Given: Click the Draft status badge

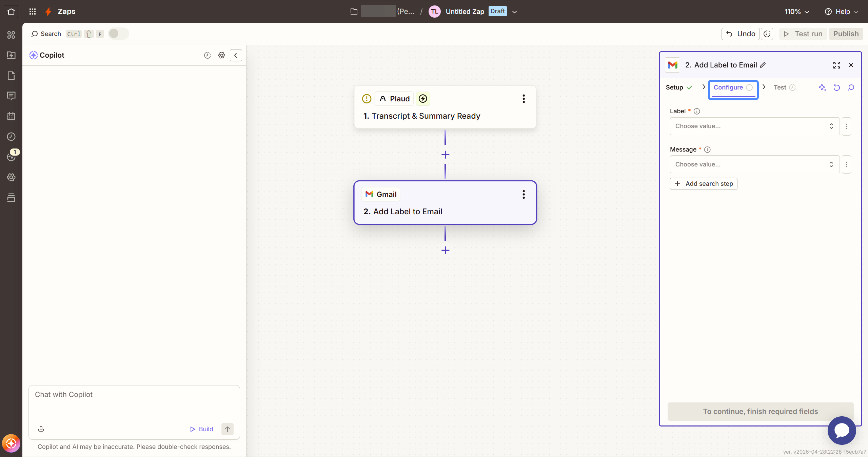Looking at the screenshot, I should (497, 11).
